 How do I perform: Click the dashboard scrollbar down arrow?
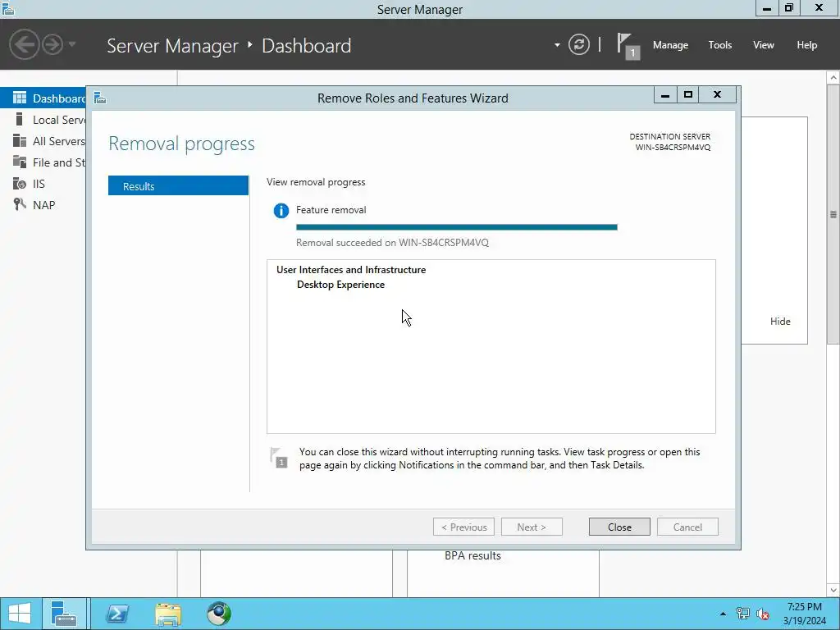pos(833,591)
